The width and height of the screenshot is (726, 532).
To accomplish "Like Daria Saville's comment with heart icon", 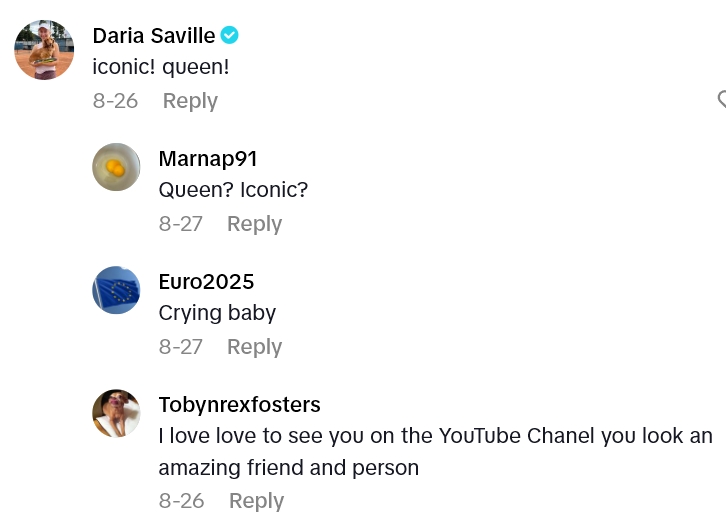I will tap(721, 99).
